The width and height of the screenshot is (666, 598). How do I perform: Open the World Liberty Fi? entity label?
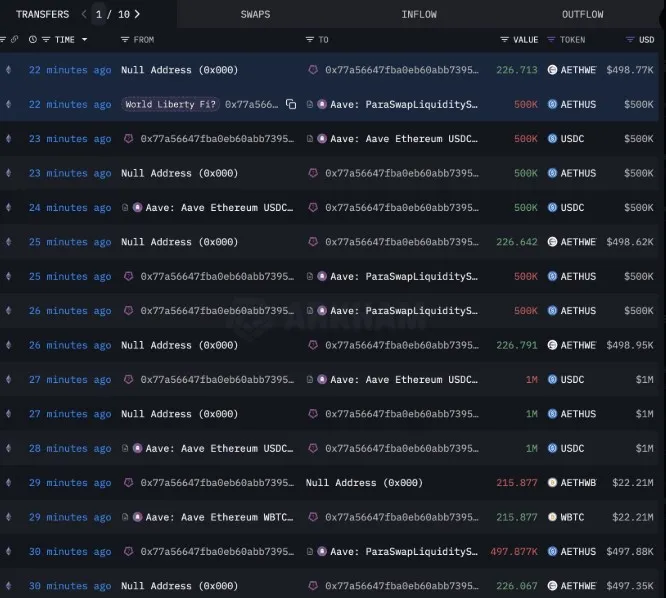click(170, 104)
